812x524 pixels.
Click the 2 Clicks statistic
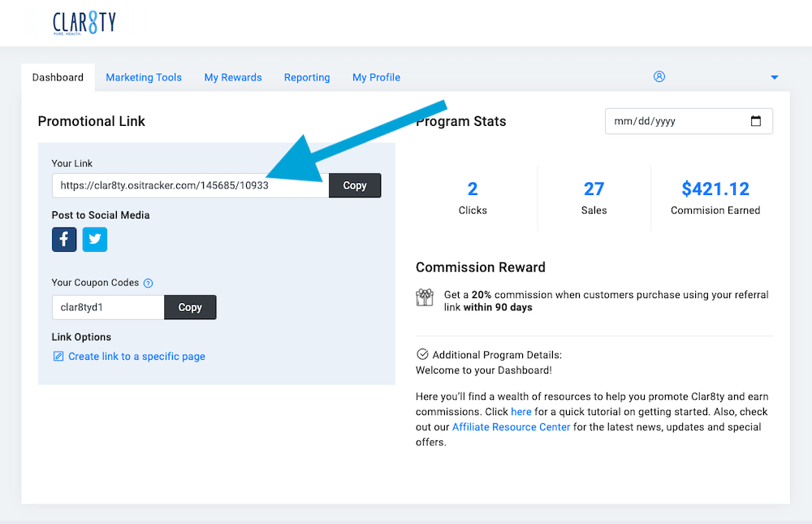click(x=473, y=197)
